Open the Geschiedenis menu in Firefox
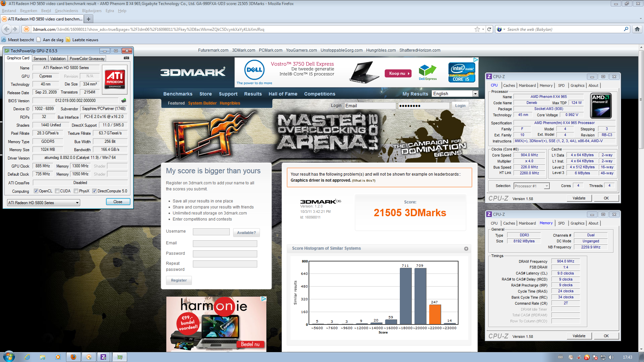The image size is (644, 362). point(66,11)
